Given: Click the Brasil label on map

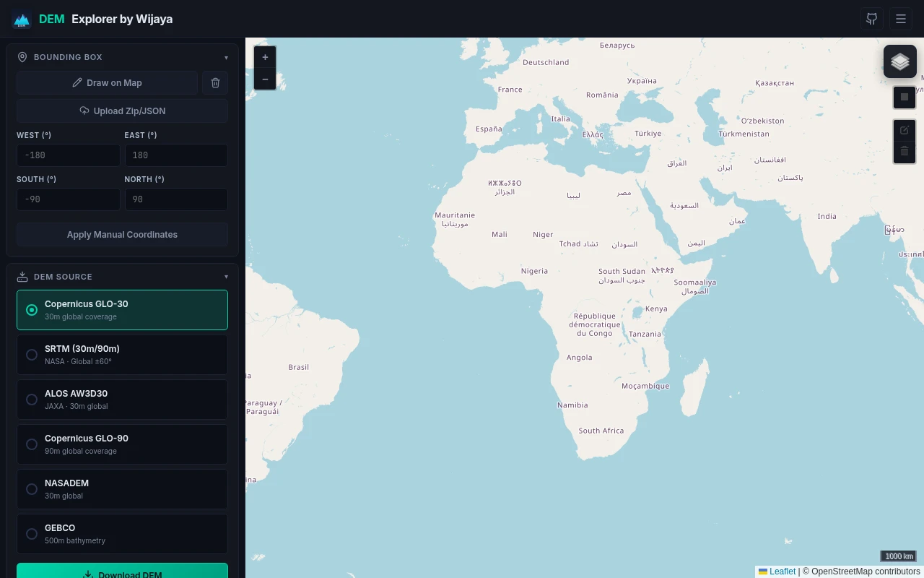Looking at the screenshot, I should tap(298, 367).
